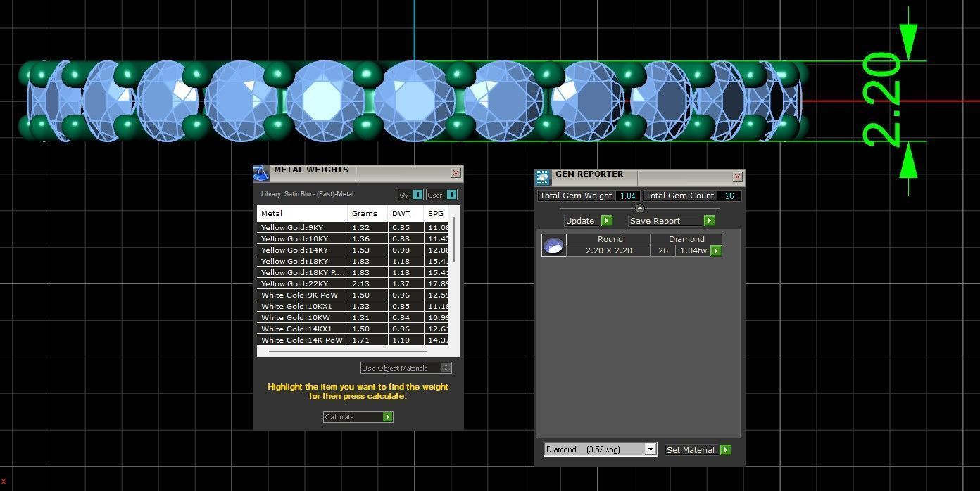Select the White Gold:14KX1 row
The height and width of the screenshot is (491, 980).
352,329
